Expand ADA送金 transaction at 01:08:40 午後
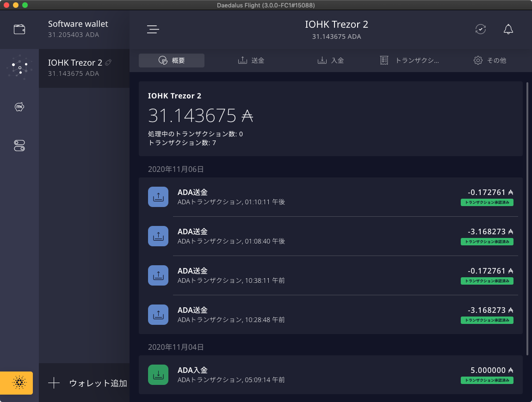532x402 pixels. (x=330, y=236)
